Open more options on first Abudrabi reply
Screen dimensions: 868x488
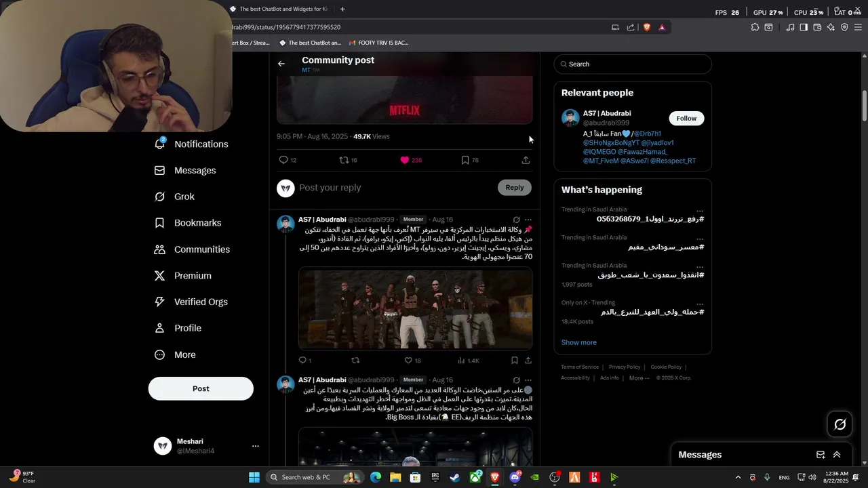[528, 220]
